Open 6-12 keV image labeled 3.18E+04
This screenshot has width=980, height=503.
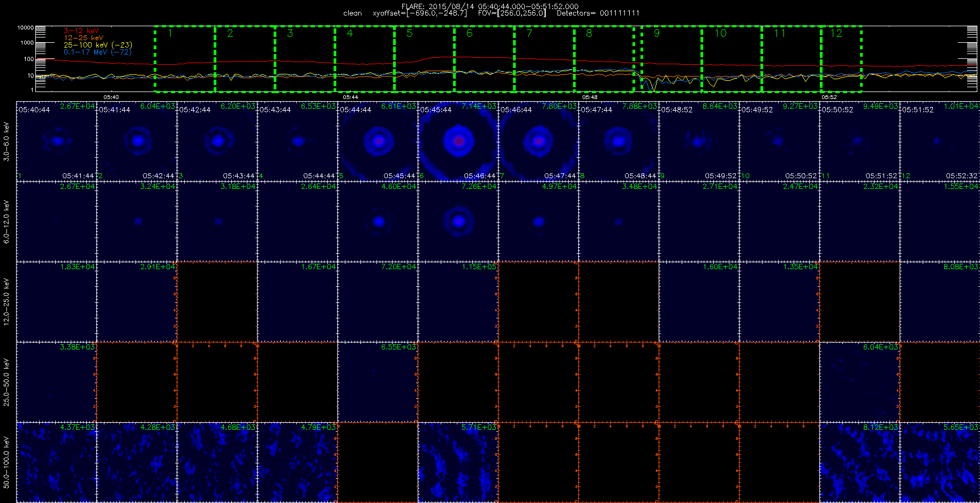click(x=217, y=222)
